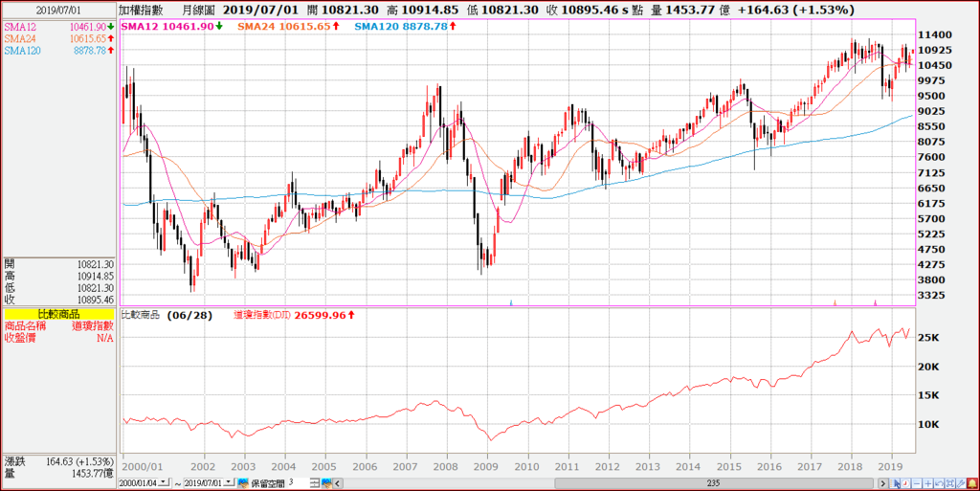
Task: Click the yellow alert bell icon
Action: click(x=972, y=483)
